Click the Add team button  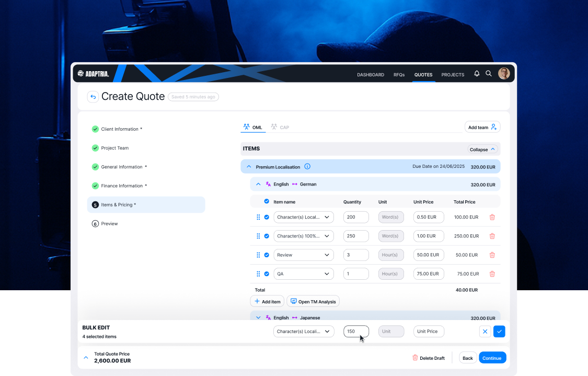[x=482, y=127]
